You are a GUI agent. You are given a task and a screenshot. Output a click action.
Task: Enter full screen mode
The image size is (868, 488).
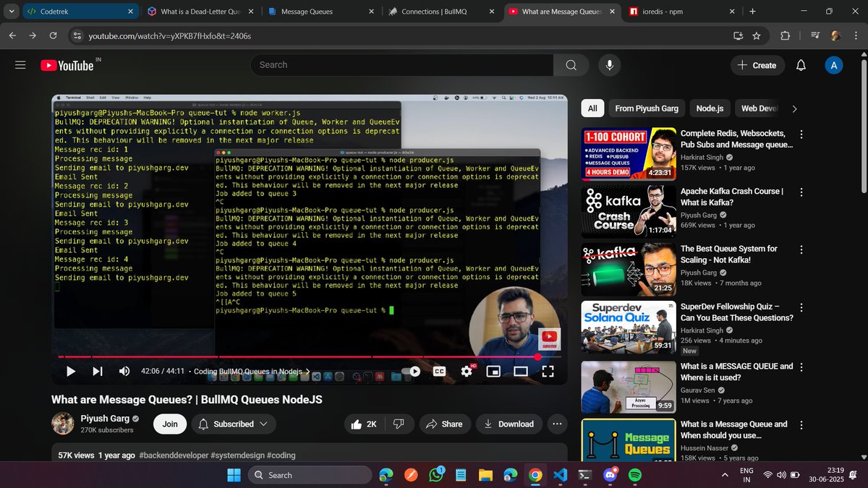click(x=548, y=371)
